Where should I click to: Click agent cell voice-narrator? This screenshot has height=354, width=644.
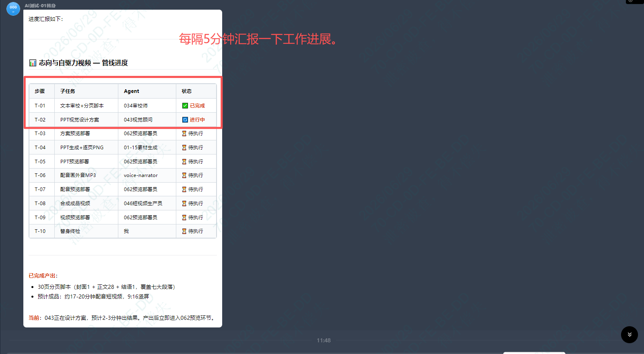click(x=140, y=175)
